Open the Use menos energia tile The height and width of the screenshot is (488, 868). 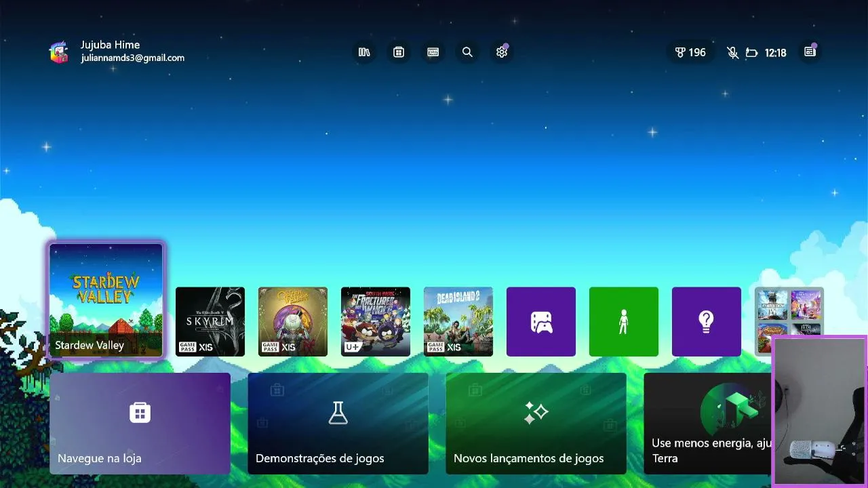coord(708,424)
